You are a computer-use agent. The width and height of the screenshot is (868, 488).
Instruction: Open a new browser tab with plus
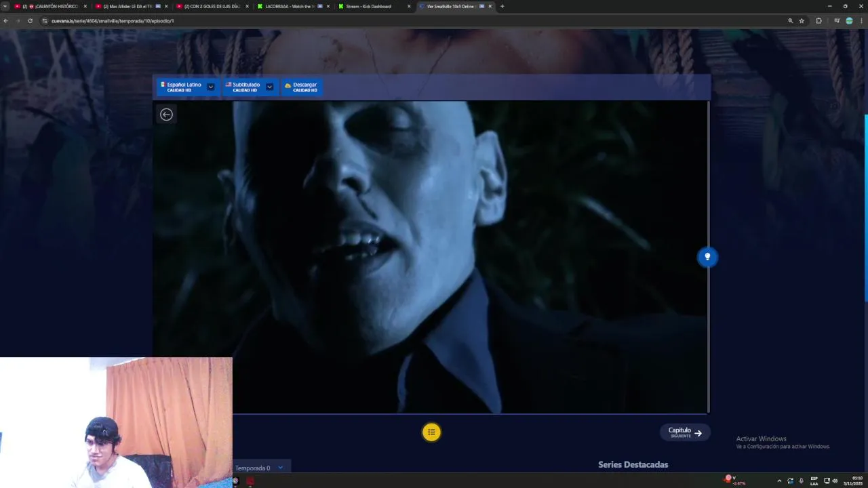coord(502,6)
